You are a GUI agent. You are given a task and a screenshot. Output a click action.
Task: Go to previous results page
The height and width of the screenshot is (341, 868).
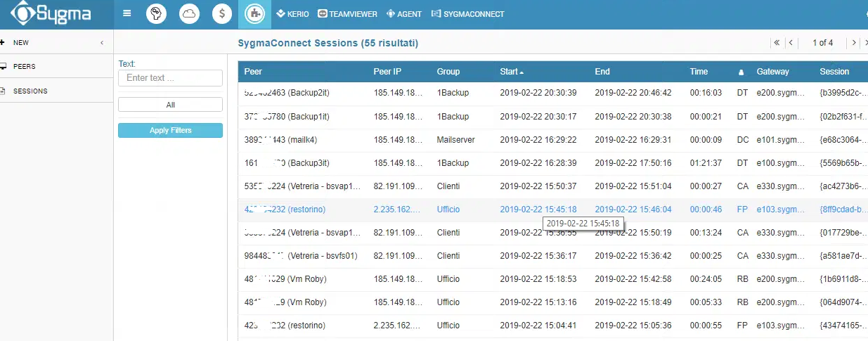(791, 43)
